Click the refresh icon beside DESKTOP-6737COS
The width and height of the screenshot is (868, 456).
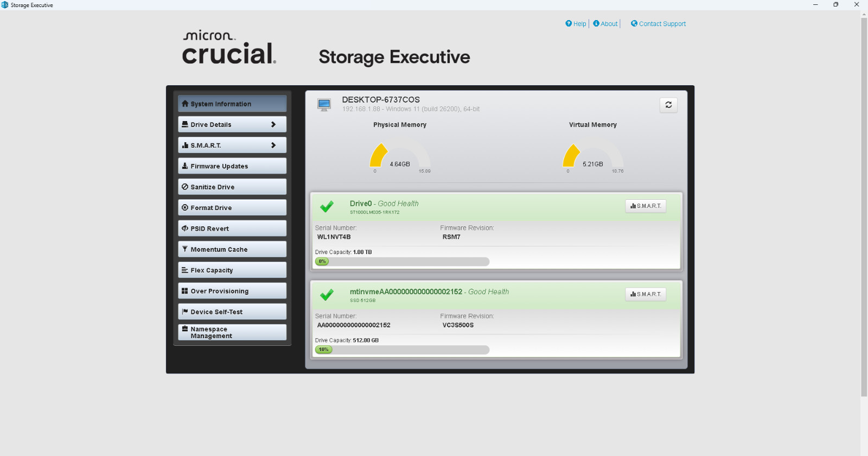click(668, 105)
